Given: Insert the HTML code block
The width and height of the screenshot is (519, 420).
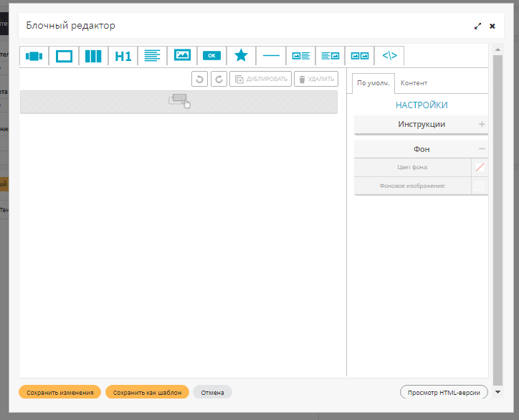Looking at the screenshot, I should (389, 56).
